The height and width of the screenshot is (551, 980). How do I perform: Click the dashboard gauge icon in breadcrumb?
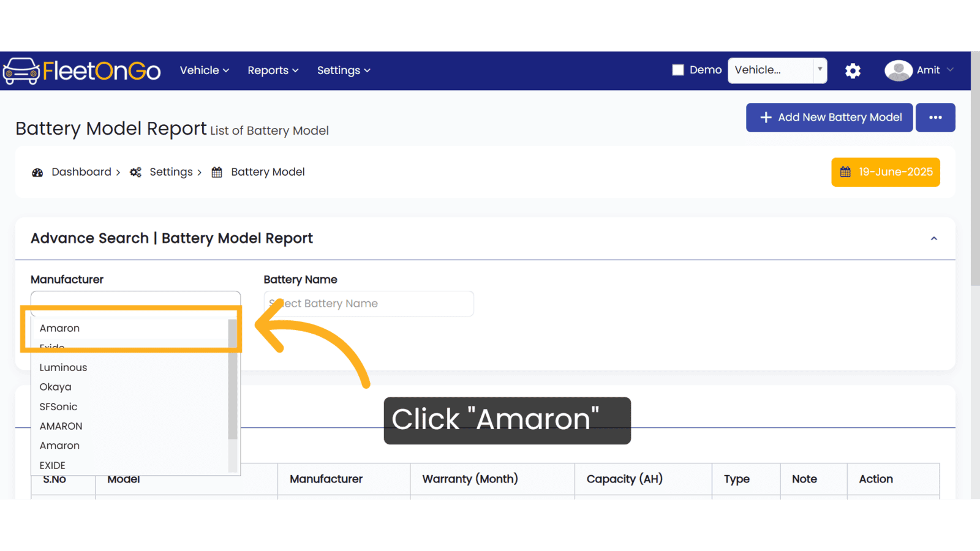[x=37, y=173]
